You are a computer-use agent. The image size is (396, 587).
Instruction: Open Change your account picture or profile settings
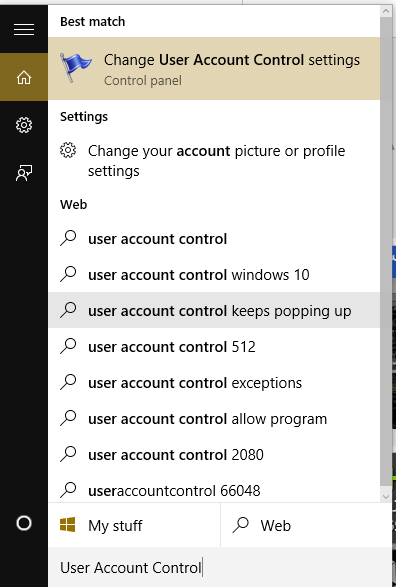214,161
